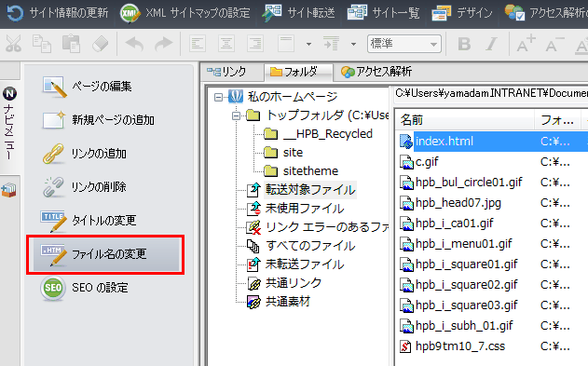Toggle Italic formatting

(x=491, y=44)
